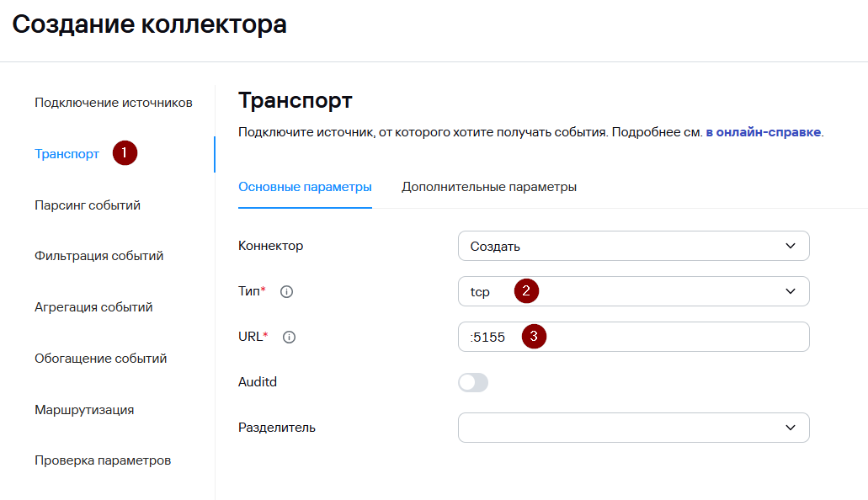This screenshot has width=868, height=500.
Task: Click the red numbered badge 2
Action: (x=526, y=291)
